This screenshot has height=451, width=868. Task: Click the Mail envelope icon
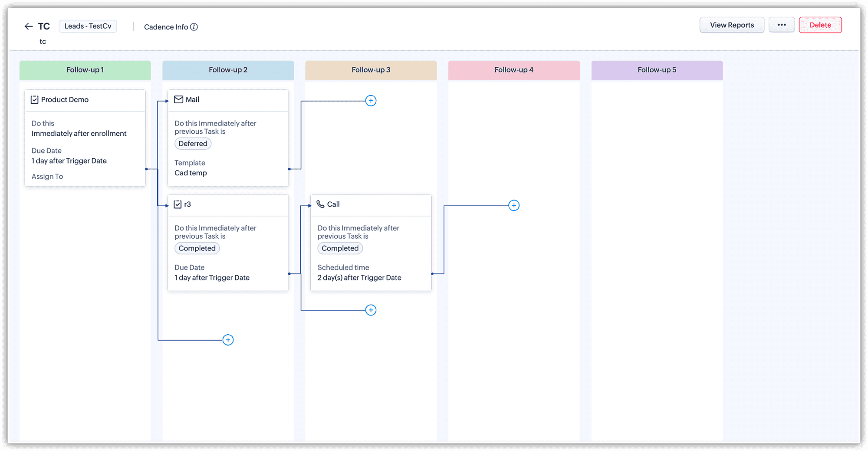(x=178, y=99)
